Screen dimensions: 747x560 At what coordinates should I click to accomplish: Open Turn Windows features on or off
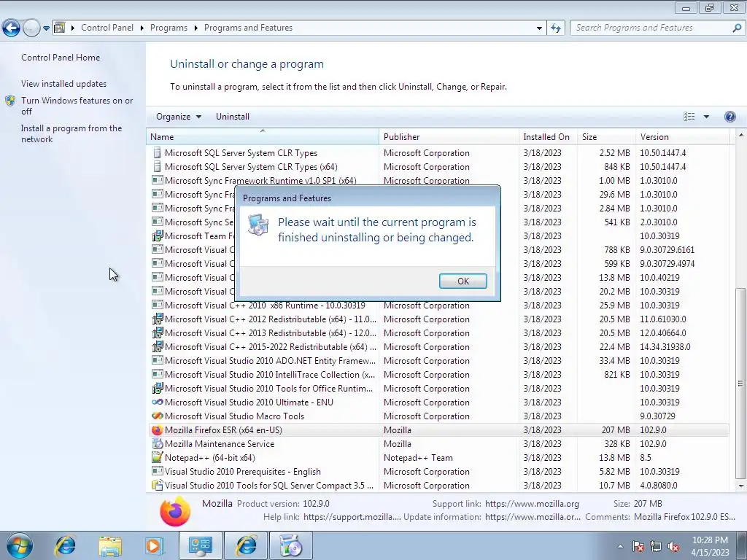click(77, 106)
